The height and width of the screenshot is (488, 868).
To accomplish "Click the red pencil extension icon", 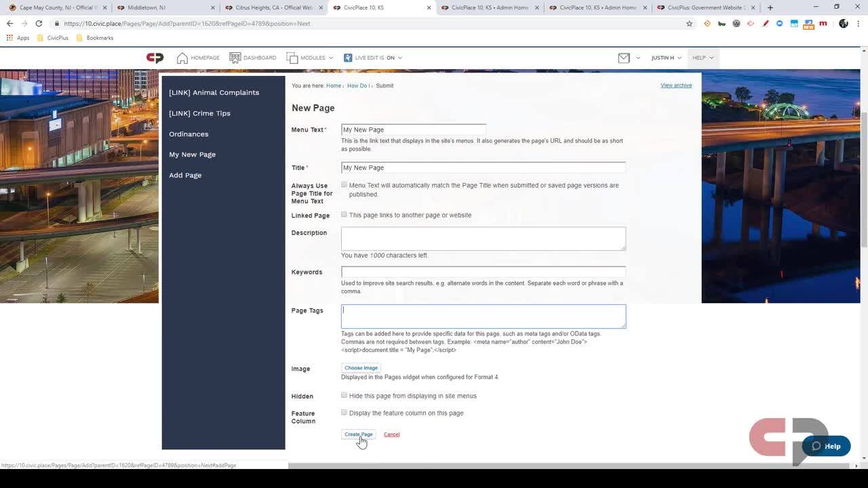I will click(x=765, y=23).
